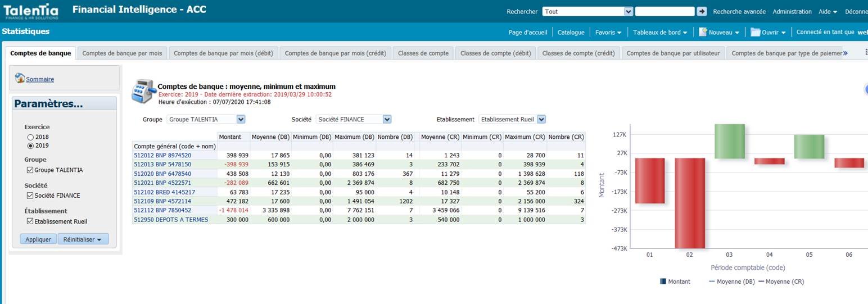This screenshot has height=304, width=868.
Task: Click the search text input field
Action: 664,11
